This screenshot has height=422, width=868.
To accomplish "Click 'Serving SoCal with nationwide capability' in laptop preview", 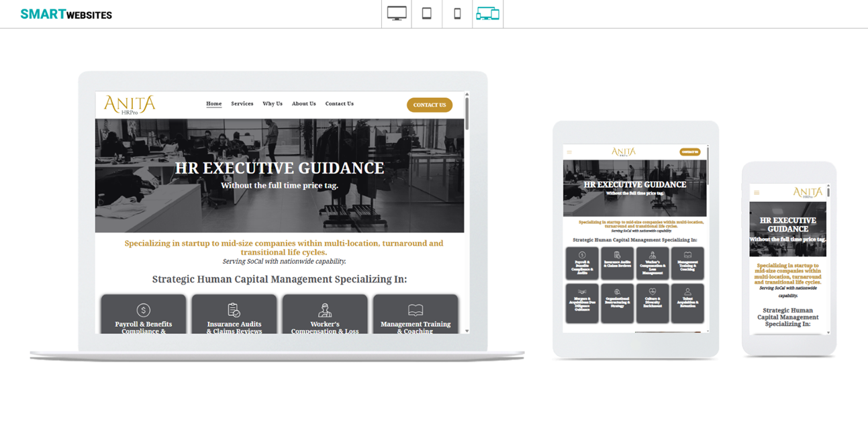I will [284, 261].
